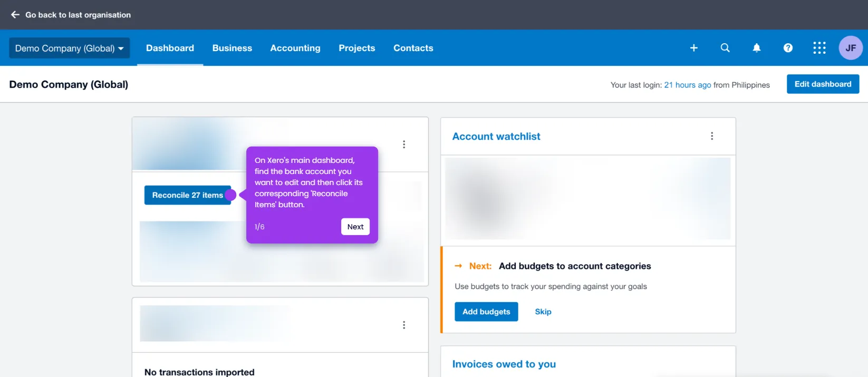Open the Contacts menu
Screen dimensions: 868x377
point(413,48)
